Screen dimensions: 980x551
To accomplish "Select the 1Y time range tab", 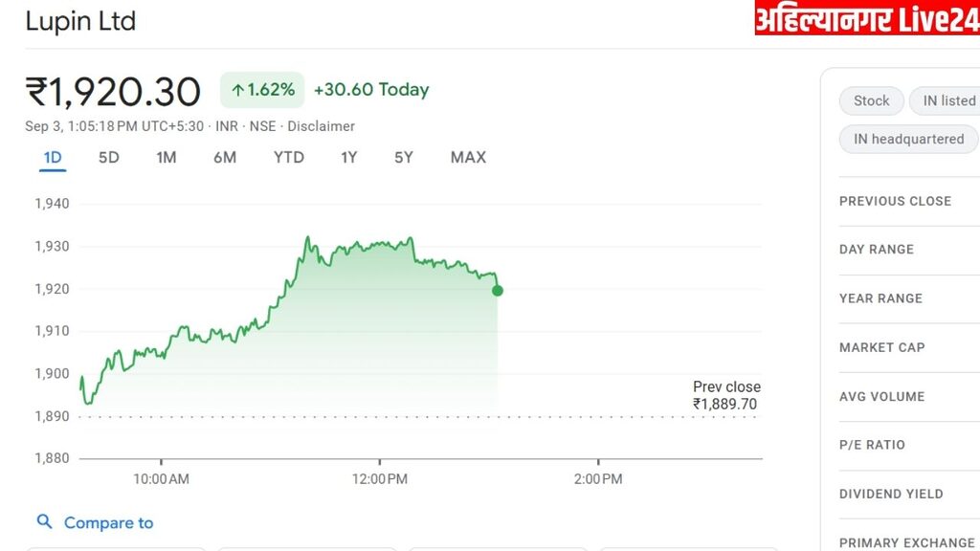I will coord(348,157).
